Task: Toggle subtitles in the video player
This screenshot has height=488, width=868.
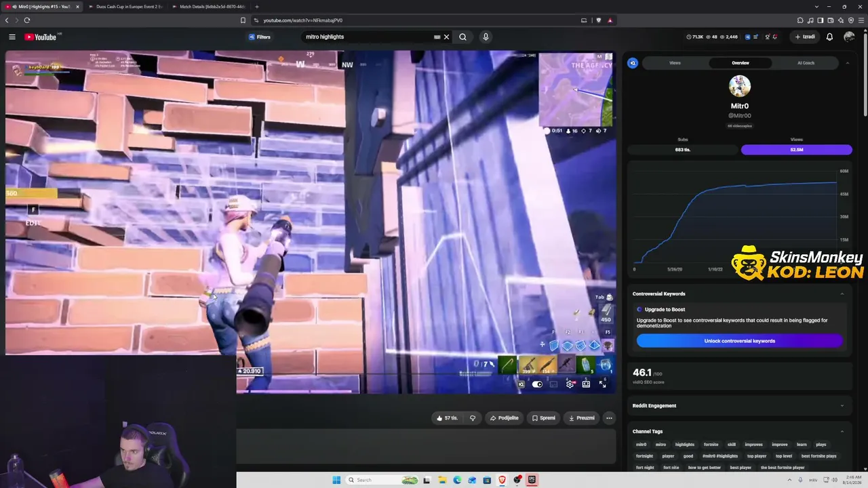Action: (553, 384)
